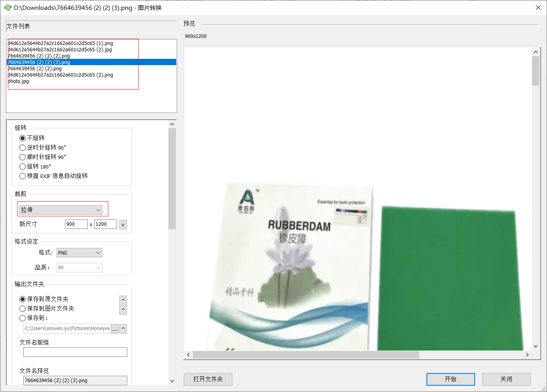Choose 旋转 180° radio button

pyautogui.click(x=23, y=167)
